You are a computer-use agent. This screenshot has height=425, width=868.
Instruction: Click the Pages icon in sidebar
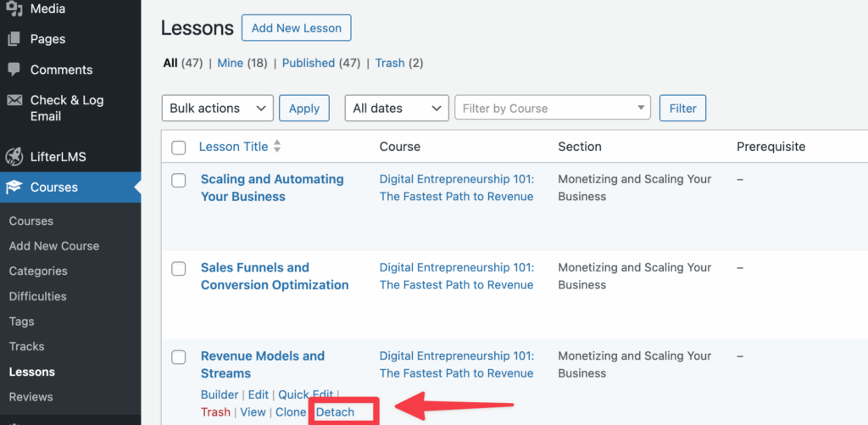point(14,39)
